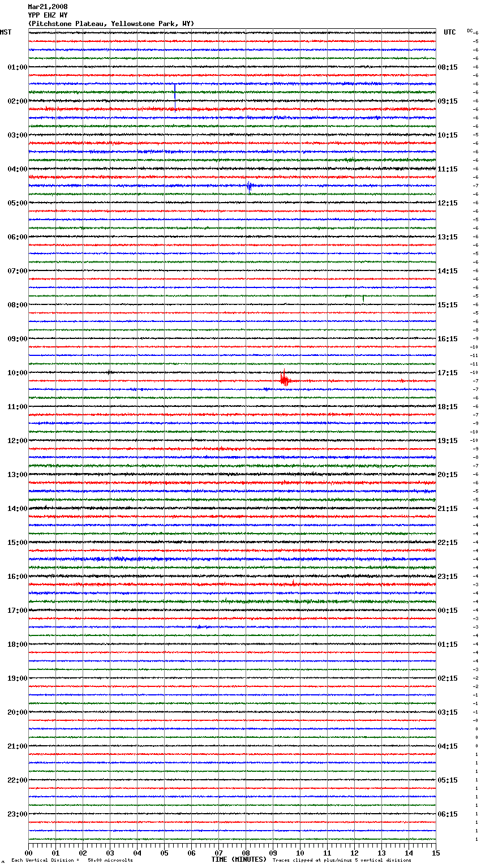The width and height of the screenshot is (481, 868).
Task: Click the red seismic burst after 10:00 MST
Action: click(x=285, y=380)
